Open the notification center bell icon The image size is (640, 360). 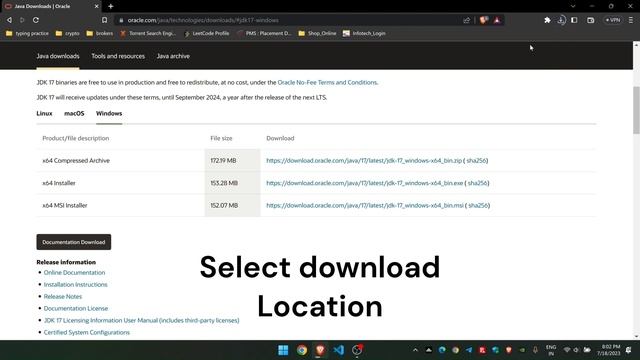coord(629,350)
